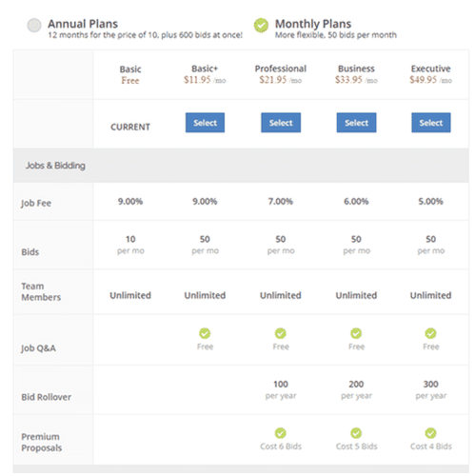Screen dimensions: 475x476
Task: Click Select button for Basic+ plan
Action: pos(205,123)
